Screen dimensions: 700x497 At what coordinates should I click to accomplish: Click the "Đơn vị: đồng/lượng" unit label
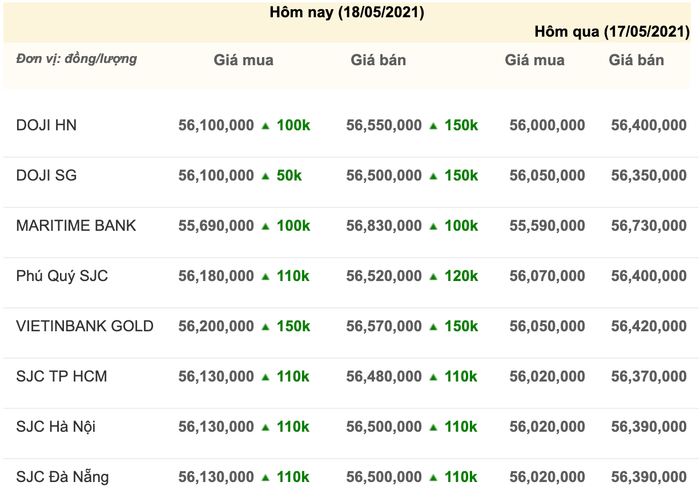click(x=76, y=58)
